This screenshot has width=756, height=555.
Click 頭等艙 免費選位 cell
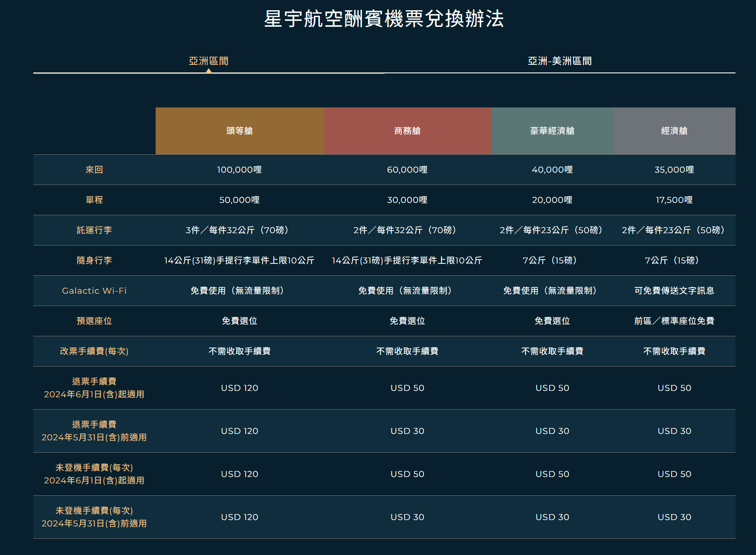coord(240,321)
